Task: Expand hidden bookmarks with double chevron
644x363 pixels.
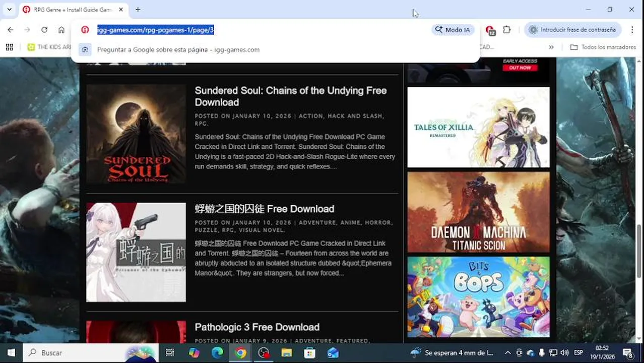Action: 551,47
